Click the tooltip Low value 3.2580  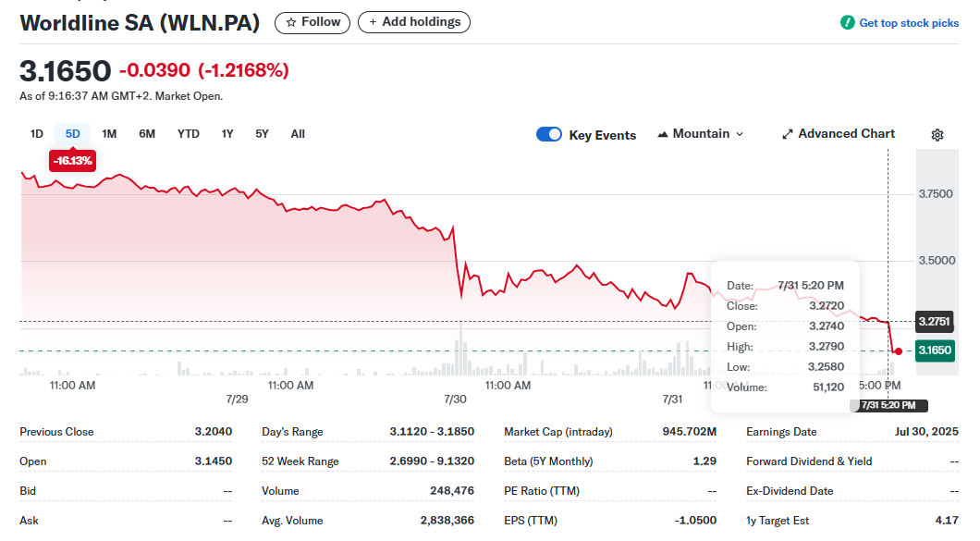(827, 366)
